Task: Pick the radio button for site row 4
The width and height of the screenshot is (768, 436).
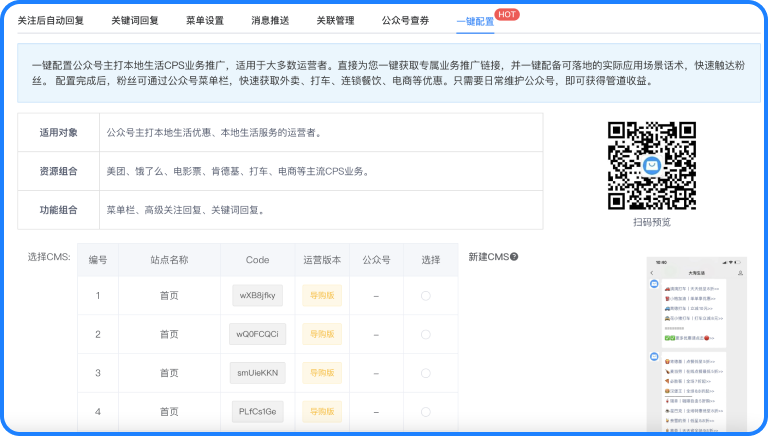Action: (426, 411)
